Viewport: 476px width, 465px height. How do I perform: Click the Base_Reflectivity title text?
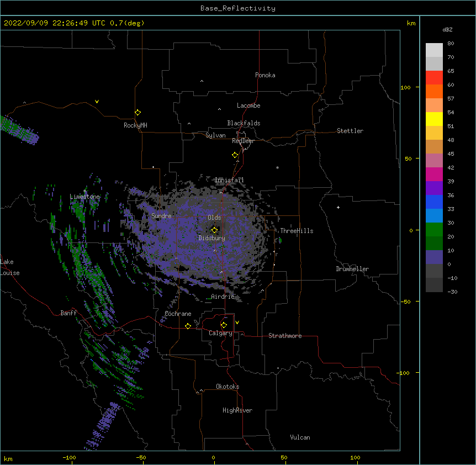click(238, 8)
